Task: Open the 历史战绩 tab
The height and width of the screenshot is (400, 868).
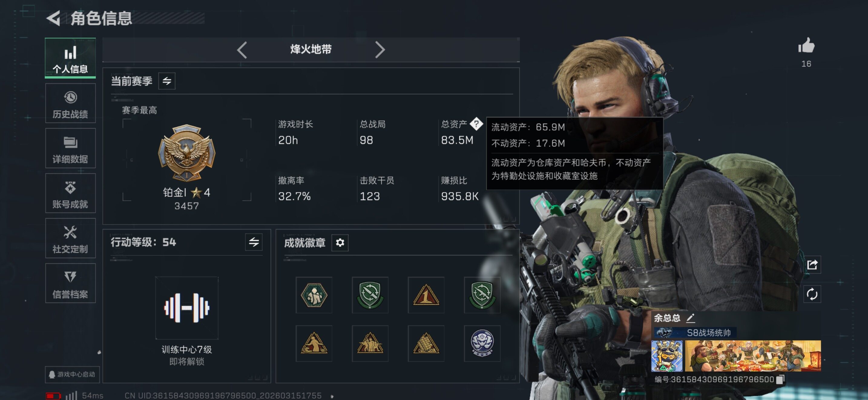Action: coord(71,103)
